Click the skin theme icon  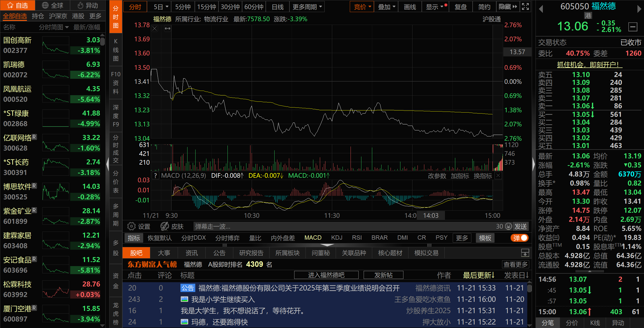coord(165,226)
